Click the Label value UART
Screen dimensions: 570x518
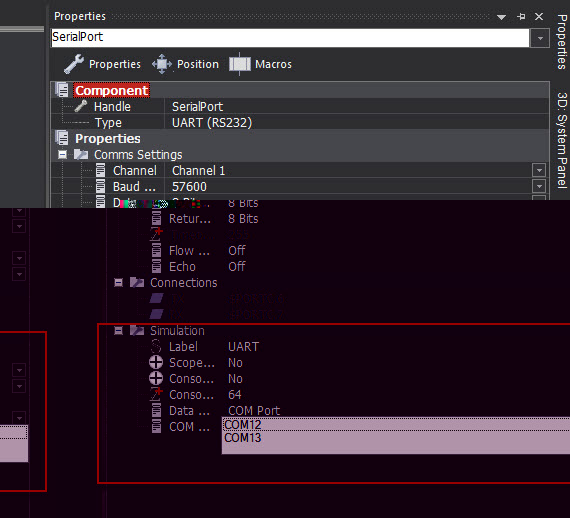pyautogui.click(x=244, y=346)
